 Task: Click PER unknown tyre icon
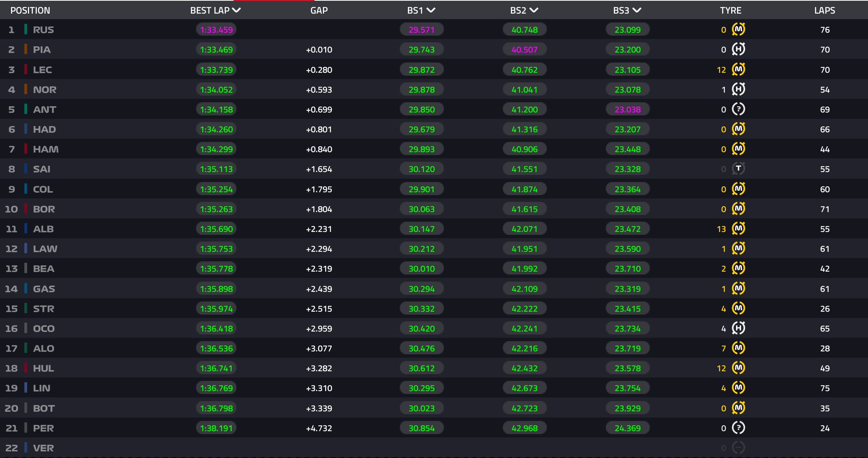pyautogui.click(x=738, y=428)
